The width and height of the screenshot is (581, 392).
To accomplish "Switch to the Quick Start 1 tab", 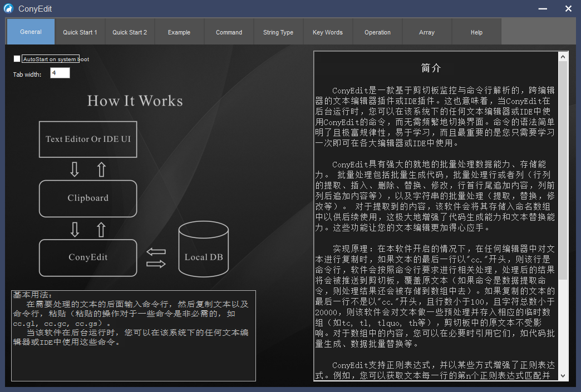I will point(80,32).
